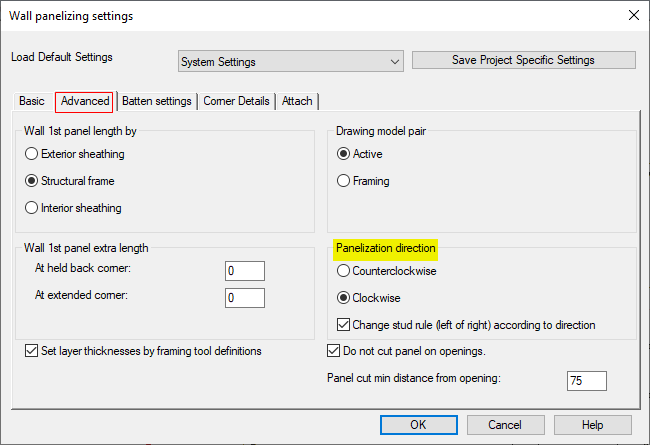Toggle Change stud rule according to direction

[x=345, y=324]
